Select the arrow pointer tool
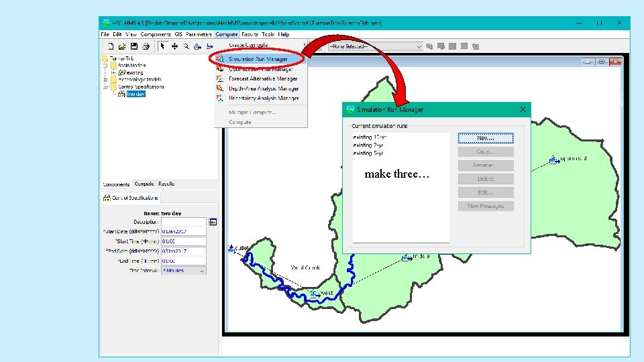 162,46
